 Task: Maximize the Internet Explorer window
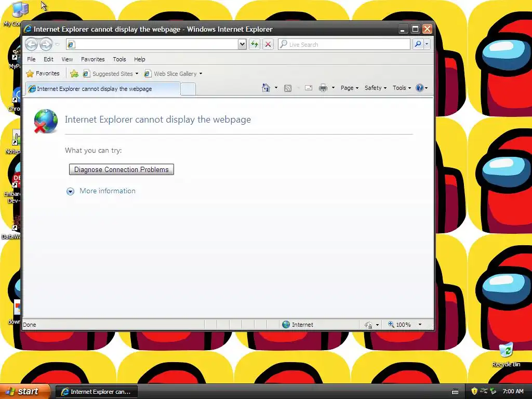pyautogui.click(x=415, y=29)
